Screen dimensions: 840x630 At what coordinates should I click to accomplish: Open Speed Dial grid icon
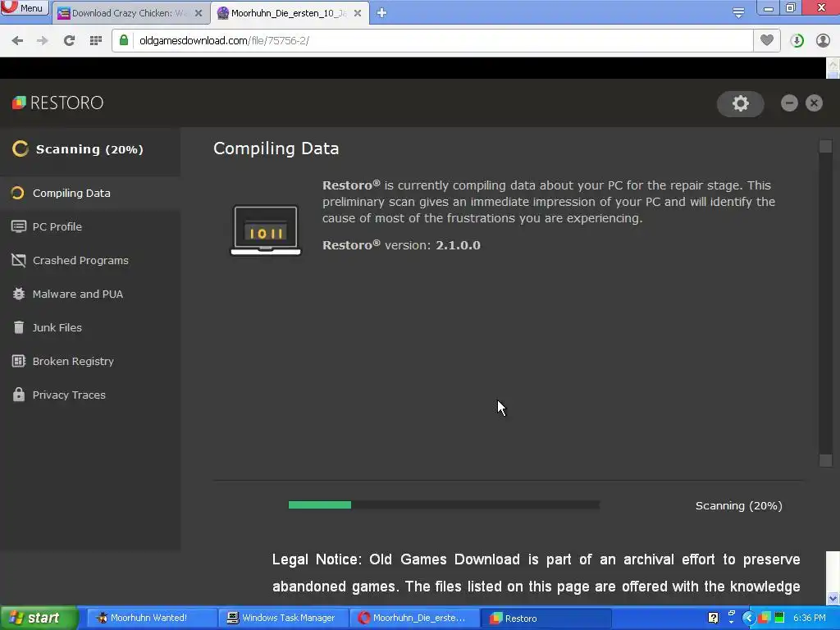click(x=96, y=40)
